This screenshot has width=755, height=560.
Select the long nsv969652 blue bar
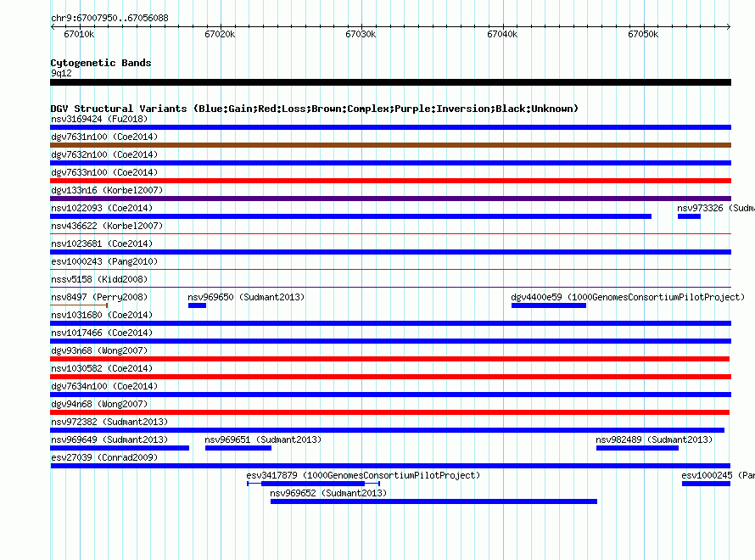point(433,501)
